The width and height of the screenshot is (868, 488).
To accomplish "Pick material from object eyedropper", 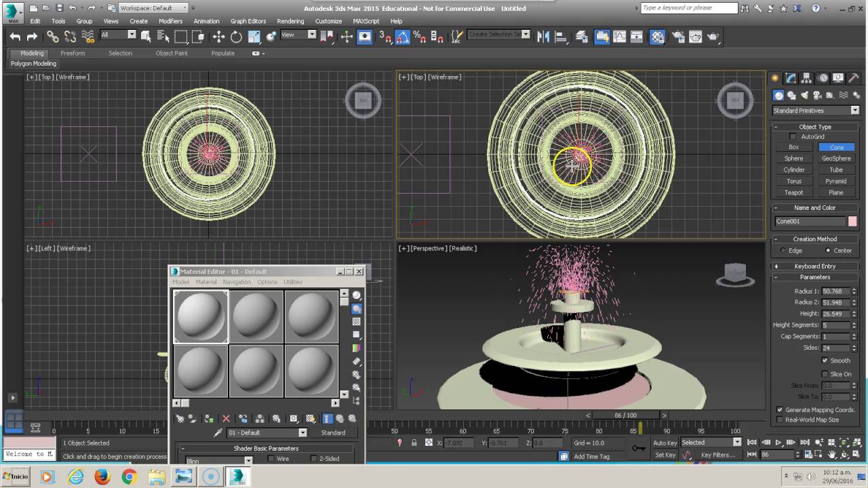I will pos(218,432).
